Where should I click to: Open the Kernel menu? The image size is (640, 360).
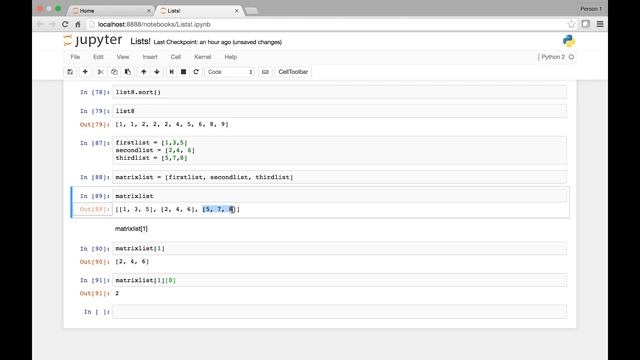(x=203, y=57)
